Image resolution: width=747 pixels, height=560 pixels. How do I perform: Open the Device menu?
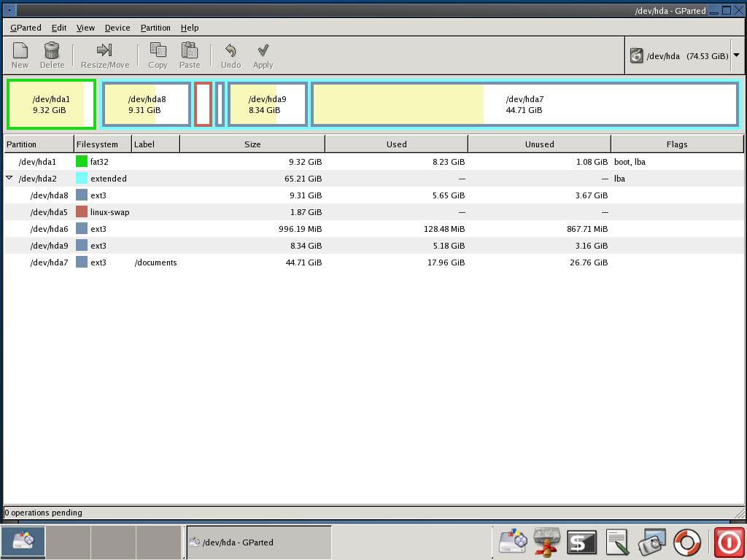point(117,28)
